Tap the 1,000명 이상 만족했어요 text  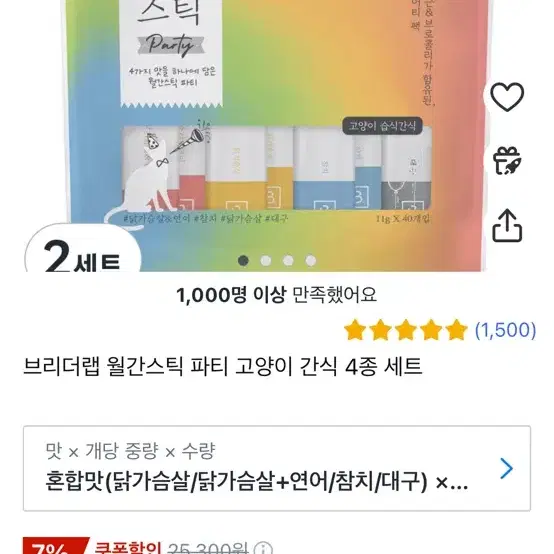point(277,295)
